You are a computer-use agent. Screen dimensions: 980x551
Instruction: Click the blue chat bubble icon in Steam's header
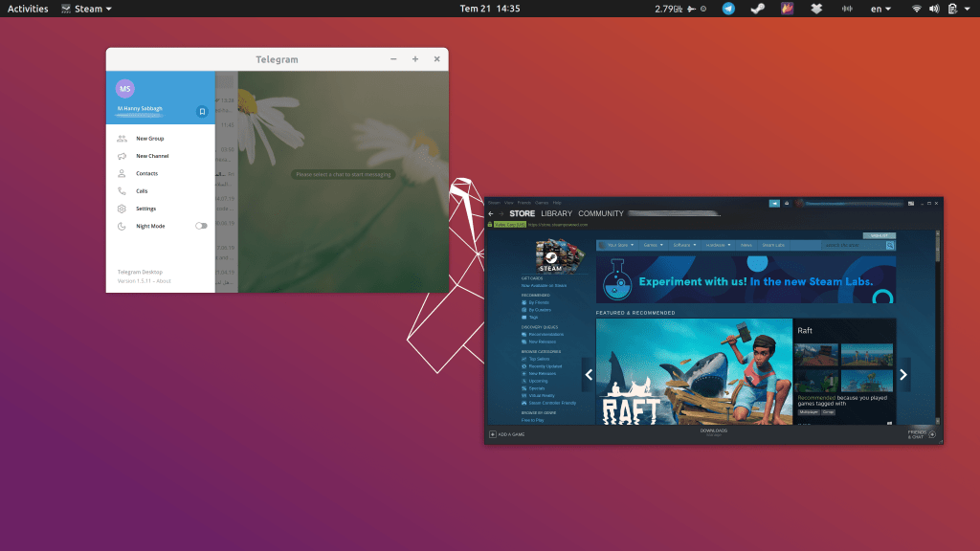(x=774, y=203)
